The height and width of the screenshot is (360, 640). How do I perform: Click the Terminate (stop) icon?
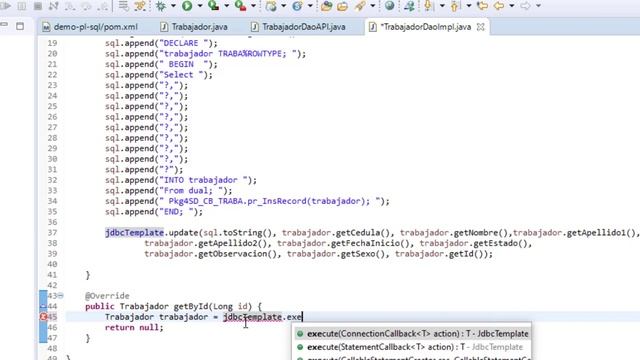pos(38,6)
